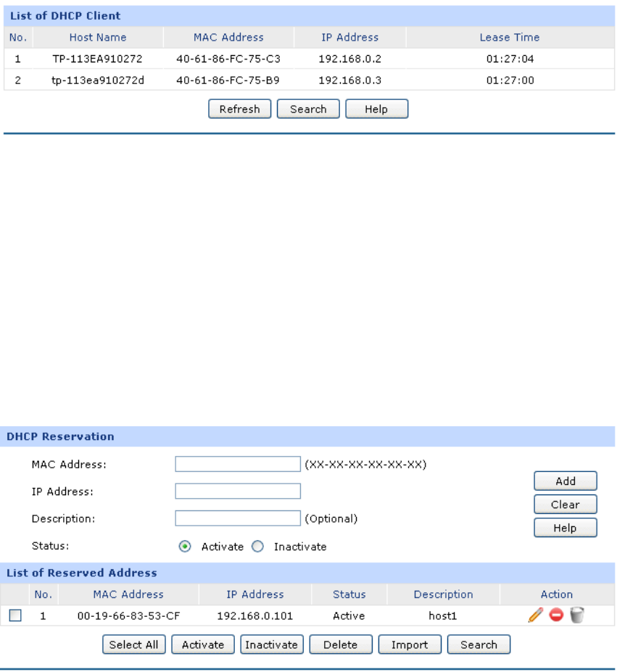
Task: Click the Import button
Action: click(410, 644)
